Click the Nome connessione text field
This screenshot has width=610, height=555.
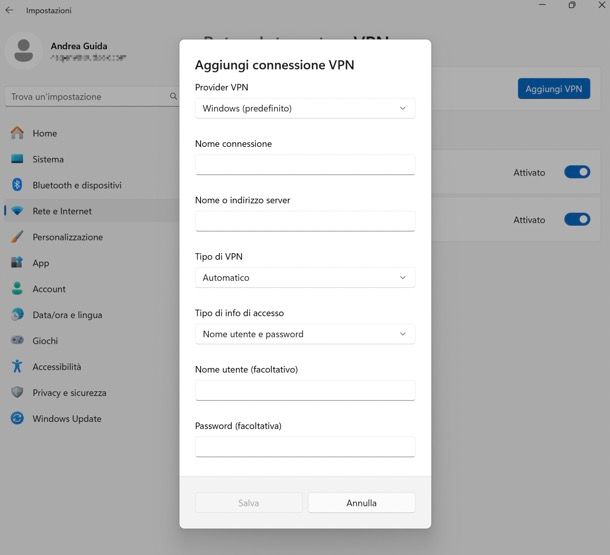tap(305, 165)
